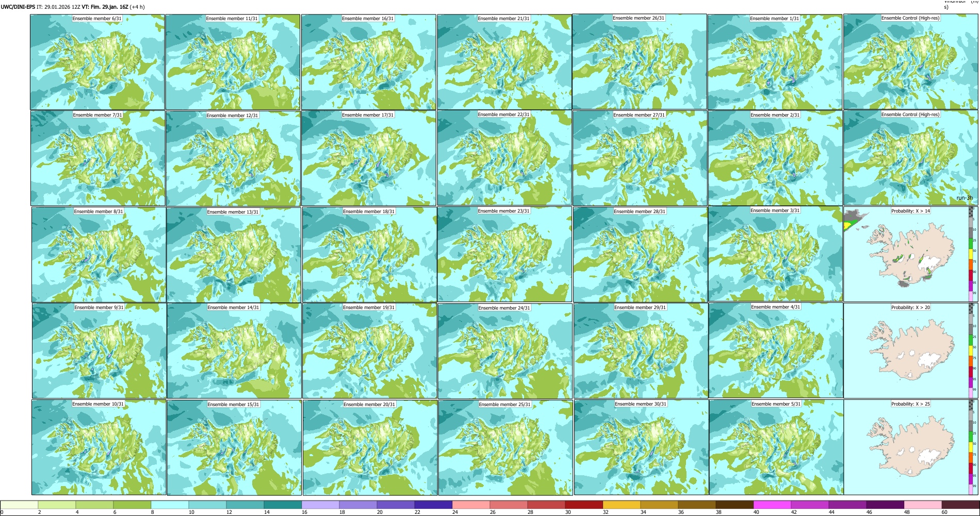Click the 'Ensemble member 10/31' title label
The height and width of the screenshot is (516, 980).
98,404
